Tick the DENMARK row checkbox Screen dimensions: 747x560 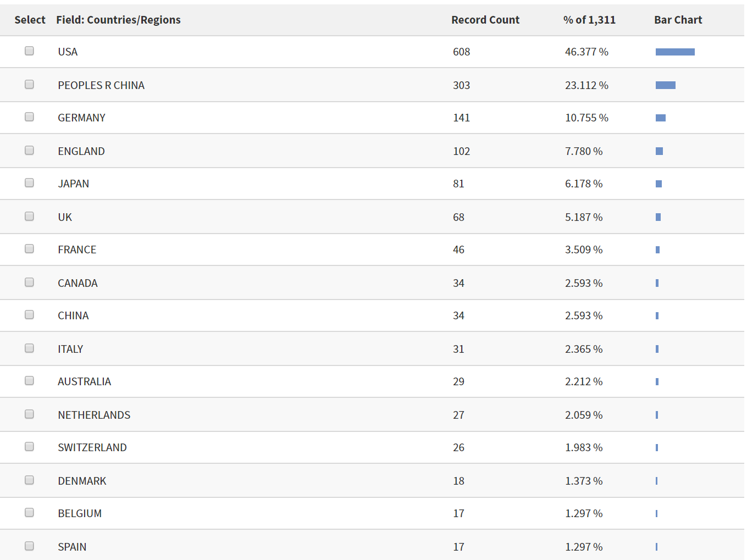29,480
